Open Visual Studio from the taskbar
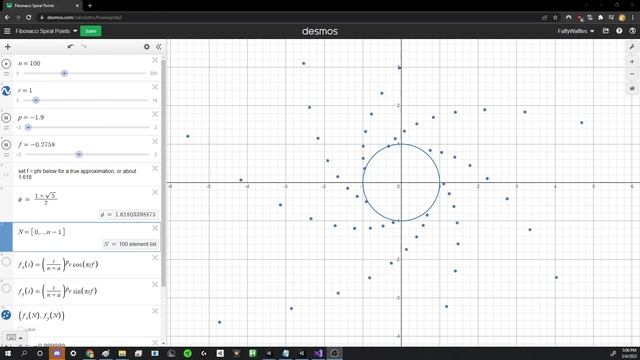This screenshot has width=640, height=360. (x=318, y=353)
